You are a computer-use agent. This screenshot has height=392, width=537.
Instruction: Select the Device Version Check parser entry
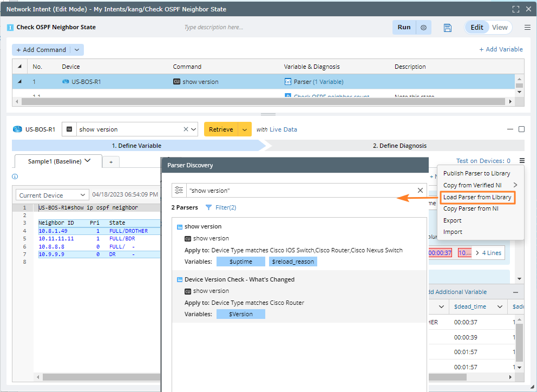click(239, 279)
